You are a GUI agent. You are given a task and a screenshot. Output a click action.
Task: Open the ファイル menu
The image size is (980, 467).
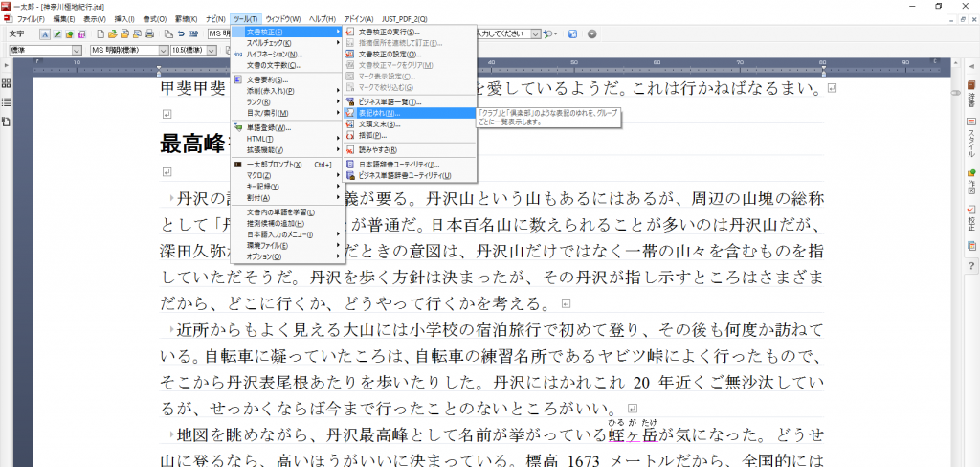[31, 19]
